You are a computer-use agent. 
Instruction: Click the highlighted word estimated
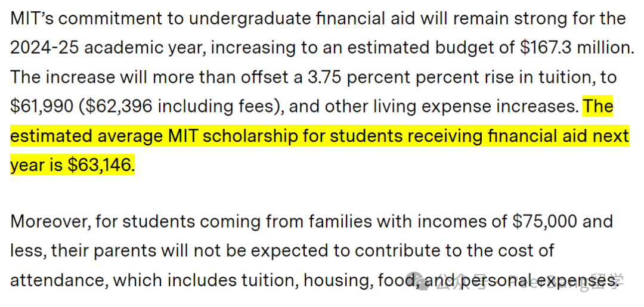pyautogui.click(x=51, y=135)
